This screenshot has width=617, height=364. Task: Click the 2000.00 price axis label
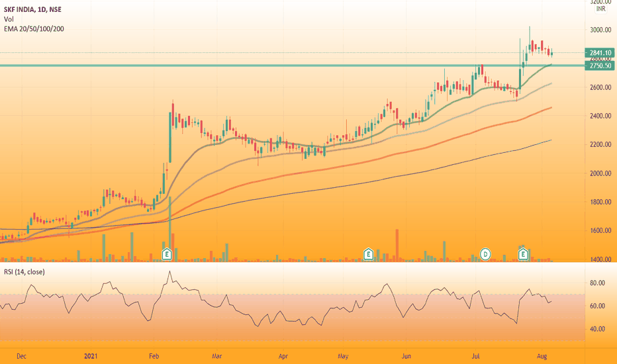pos(600,173)
